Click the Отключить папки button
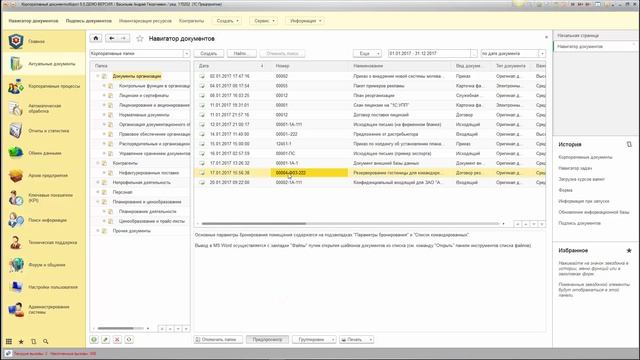The width and height of the screenshot is (640, 360). click(218, 340)
